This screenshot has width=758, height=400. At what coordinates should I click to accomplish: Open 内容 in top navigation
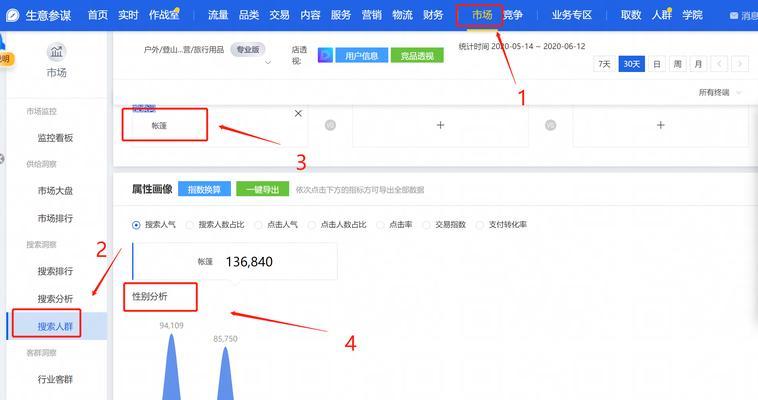[x=310, y=15]
